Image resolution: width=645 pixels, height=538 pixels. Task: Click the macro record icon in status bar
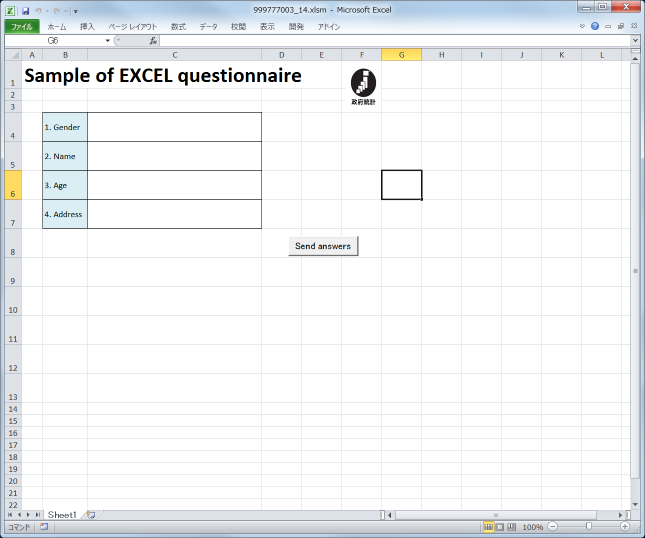(44, 526)
